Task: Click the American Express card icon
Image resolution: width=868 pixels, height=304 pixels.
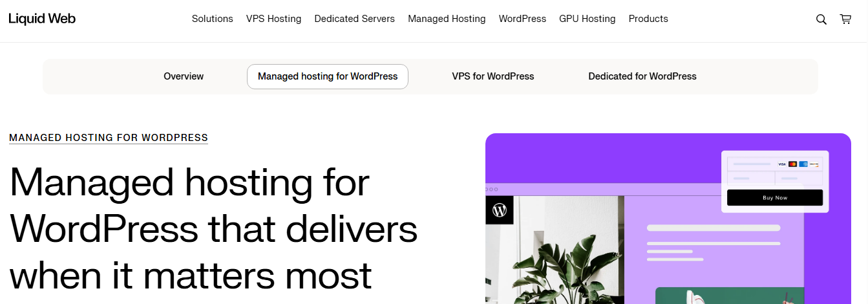Action: [803, 164]
